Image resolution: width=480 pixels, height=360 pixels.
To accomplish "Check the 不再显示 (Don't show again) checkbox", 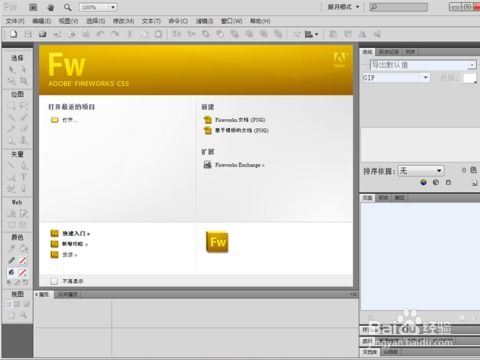I will pyautogui.click(x=54, y=281).
